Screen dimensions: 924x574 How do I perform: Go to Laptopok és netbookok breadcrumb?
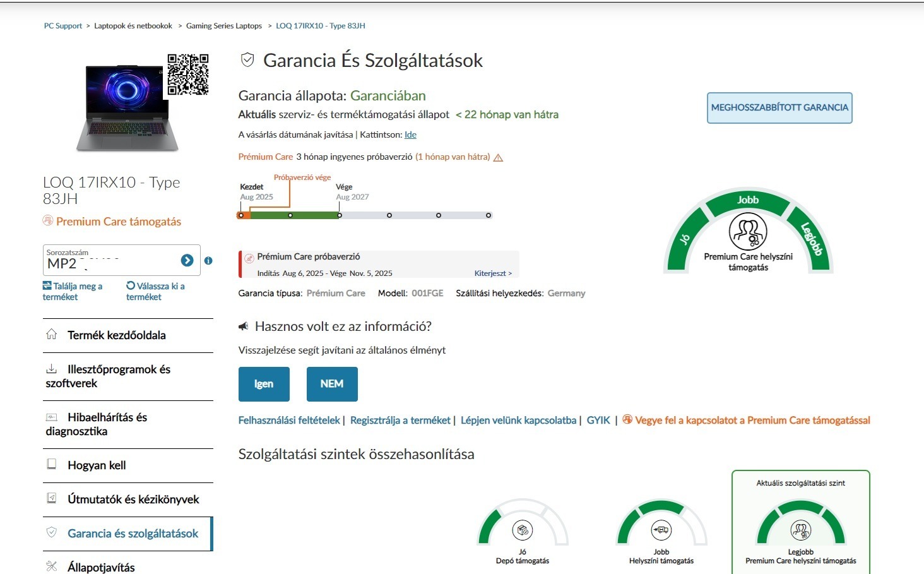click(x=133, y=26)
